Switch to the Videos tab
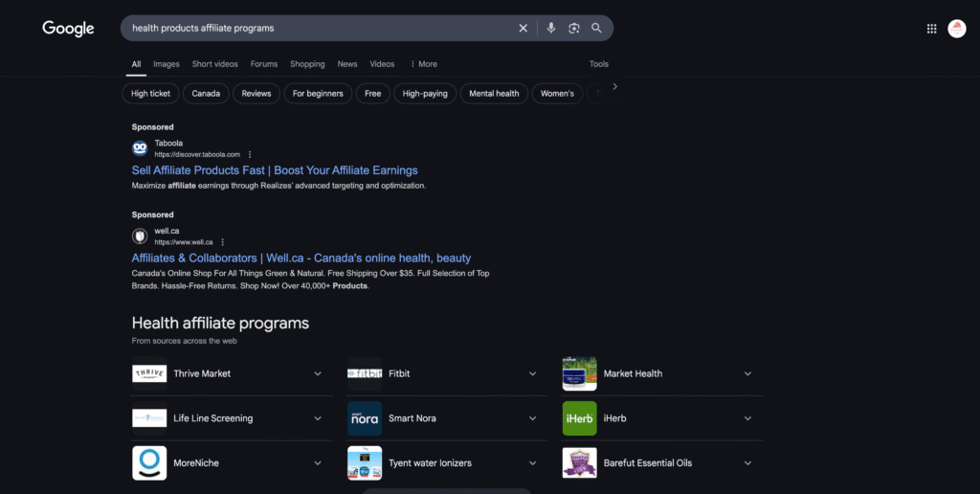 tap(382, 64)
